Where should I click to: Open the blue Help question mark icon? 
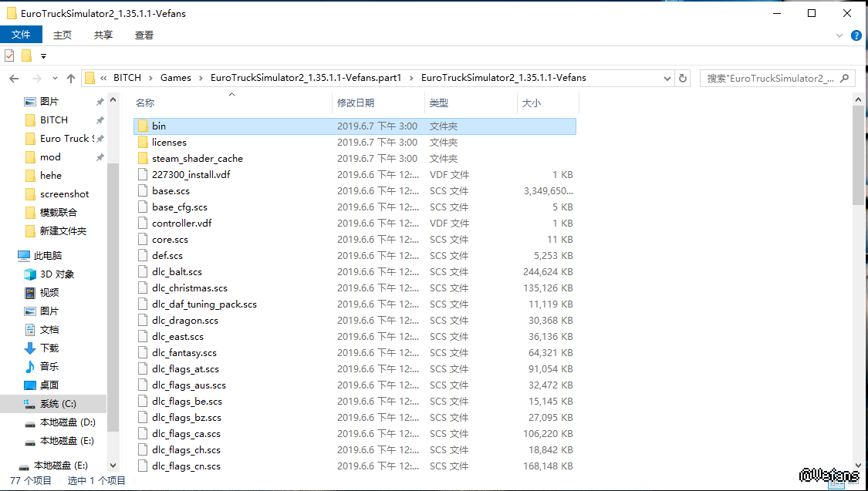click(x=856, y=35)
